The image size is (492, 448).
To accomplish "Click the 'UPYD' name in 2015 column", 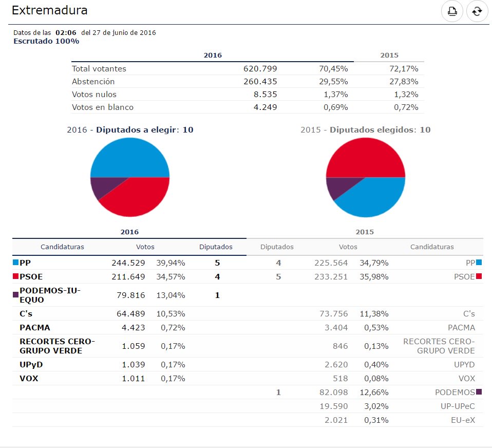I will (464, 364).
